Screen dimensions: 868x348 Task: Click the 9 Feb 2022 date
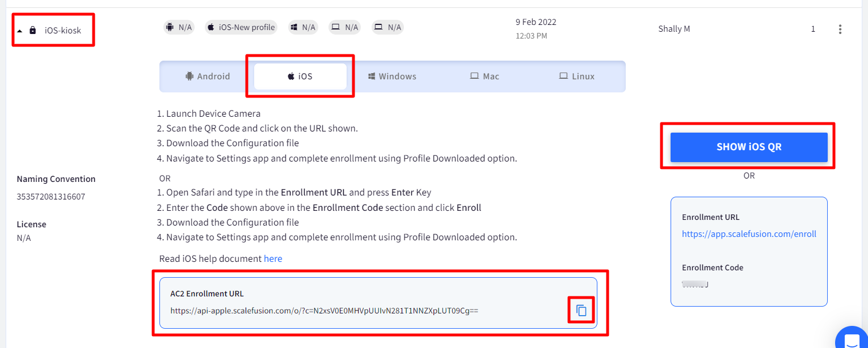coord(536,22)
